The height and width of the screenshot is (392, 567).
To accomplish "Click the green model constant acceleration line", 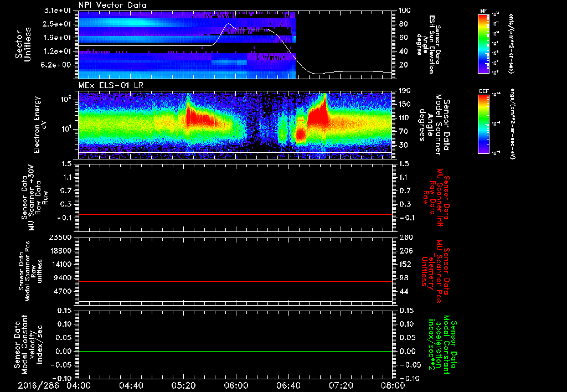I will (235, 351).
